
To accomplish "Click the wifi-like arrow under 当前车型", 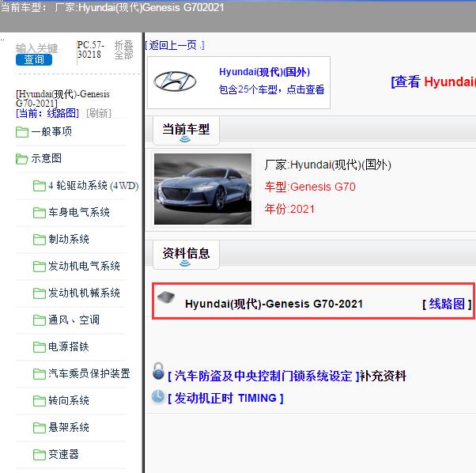I will 185,139.
